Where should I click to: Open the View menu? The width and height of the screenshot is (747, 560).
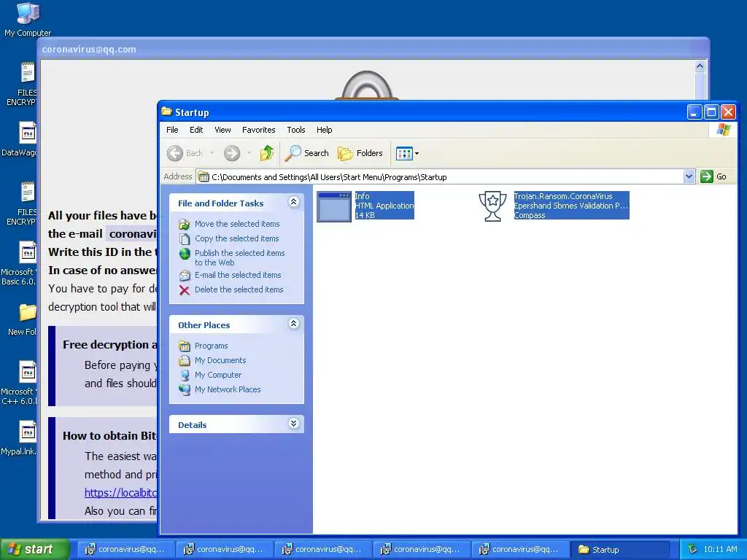pos(222,130)
